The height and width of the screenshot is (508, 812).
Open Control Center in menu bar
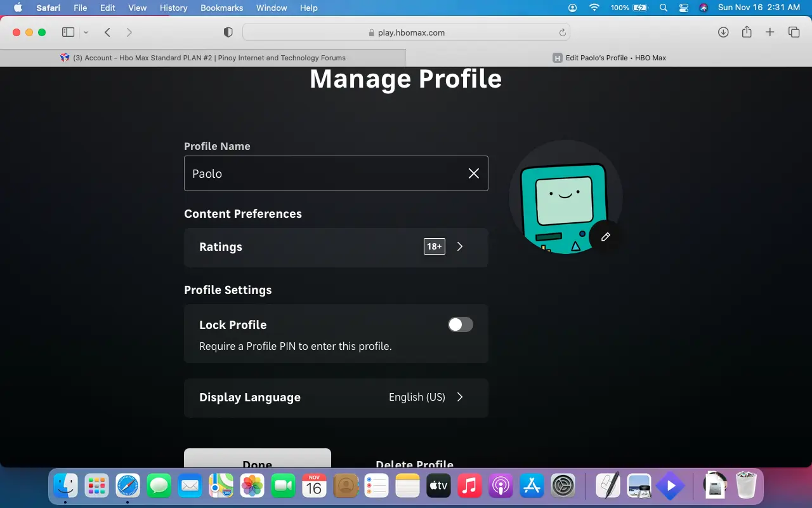tap(684, 8)
